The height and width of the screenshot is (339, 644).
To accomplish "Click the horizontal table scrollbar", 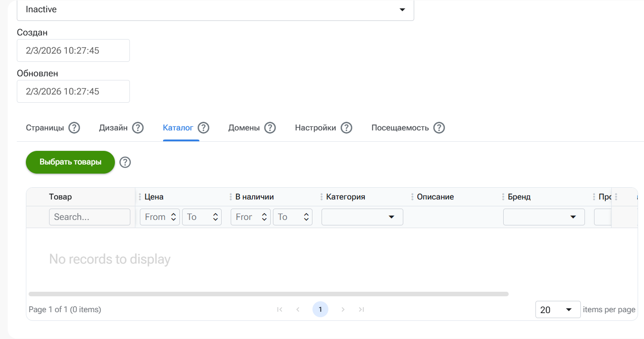I will point(268,294).
